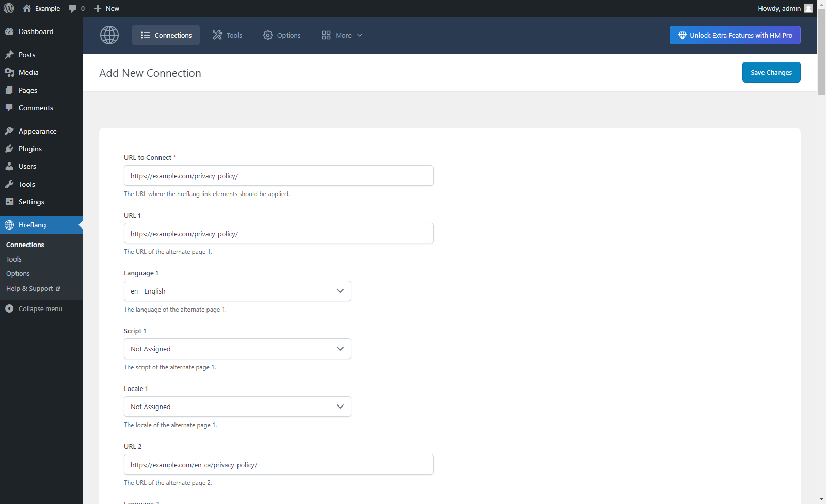The width and height of the screenshot is (826, 504).
Task: Focus the URL 2 input field
Action: (x=279, y=464)
